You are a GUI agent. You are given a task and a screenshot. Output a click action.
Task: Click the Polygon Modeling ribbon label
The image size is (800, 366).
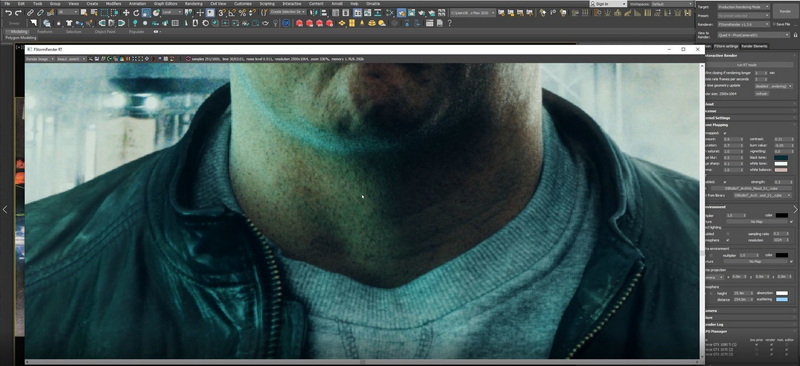[x=21, y=38]
